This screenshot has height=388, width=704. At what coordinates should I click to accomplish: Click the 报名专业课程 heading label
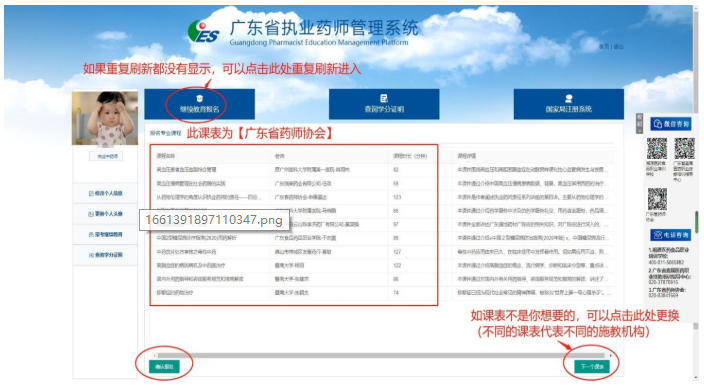point(166,133)
